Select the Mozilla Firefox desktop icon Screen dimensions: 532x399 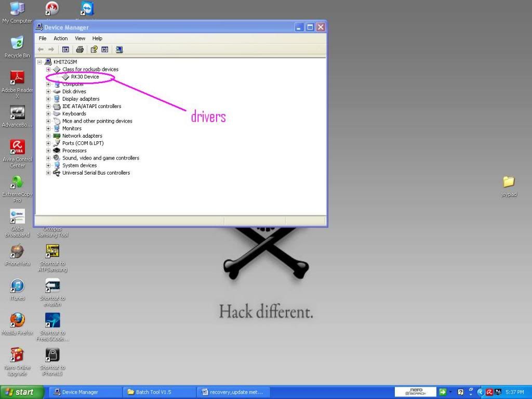coord(17,324)
